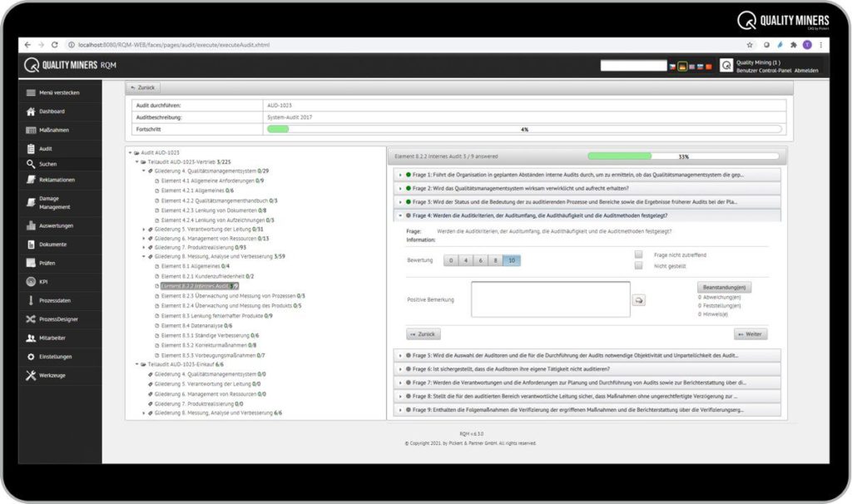
Task: Collapse the Audit AUD-1023 tree node
Action: (x=131, y=152)
